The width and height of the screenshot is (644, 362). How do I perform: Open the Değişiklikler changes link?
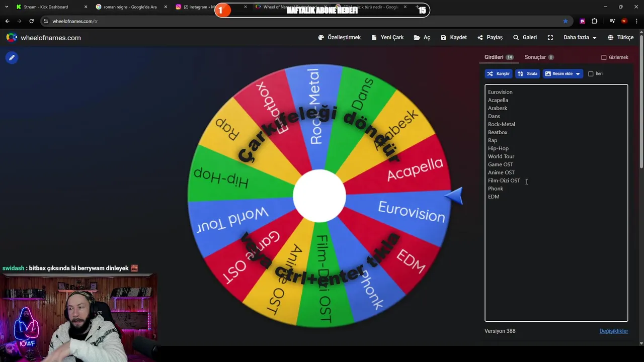[613, 331]
